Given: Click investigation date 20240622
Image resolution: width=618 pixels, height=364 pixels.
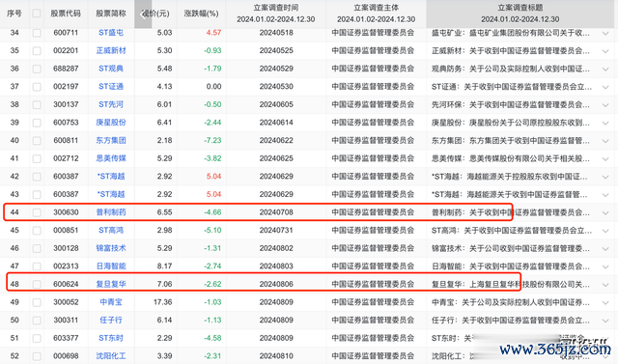Looking at the screenshot, I should pyautogui.click(x=276, y=140).
